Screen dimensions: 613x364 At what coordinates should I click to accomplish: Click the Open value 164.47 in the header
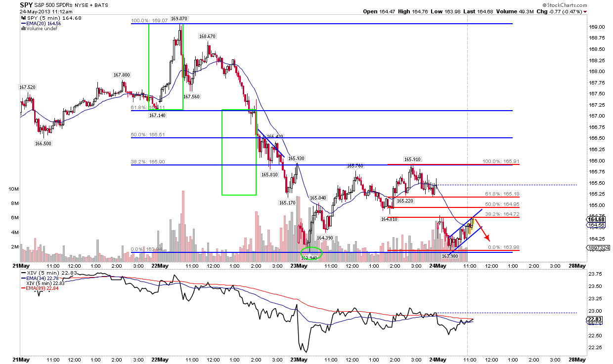(388, 11)
